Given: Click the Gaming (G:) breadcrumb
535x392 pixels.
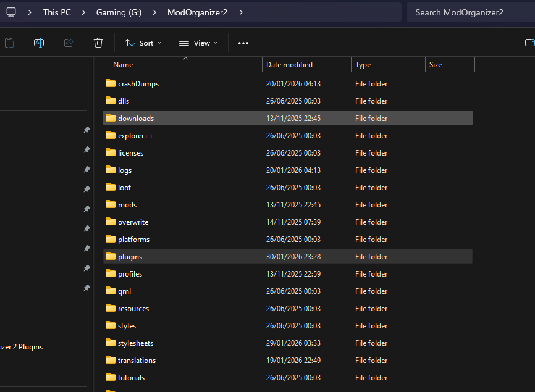Looking at the screenshot, I should click(x=119, y=12).
